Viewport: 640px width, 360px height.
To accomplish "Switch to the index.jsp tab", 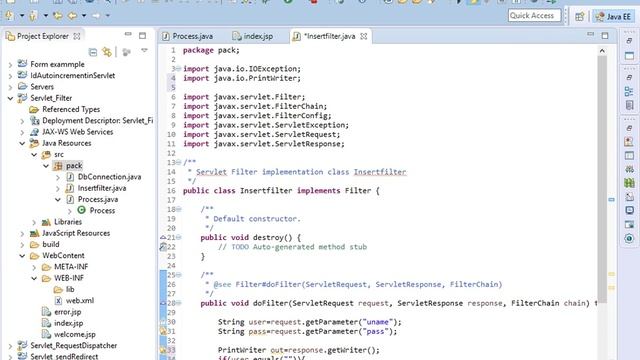I will (253, 36).
